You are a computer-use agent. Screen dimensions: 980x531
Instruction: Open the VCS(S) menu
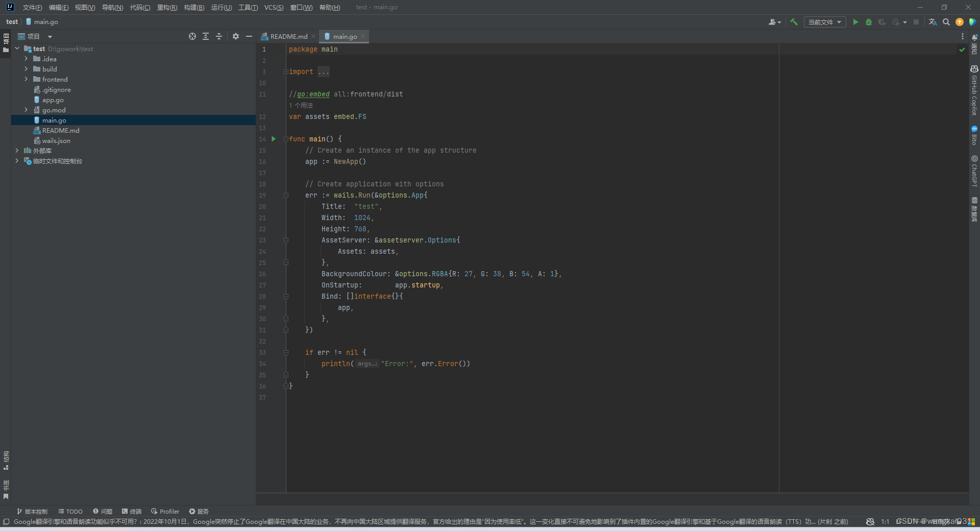coord(274,7)
